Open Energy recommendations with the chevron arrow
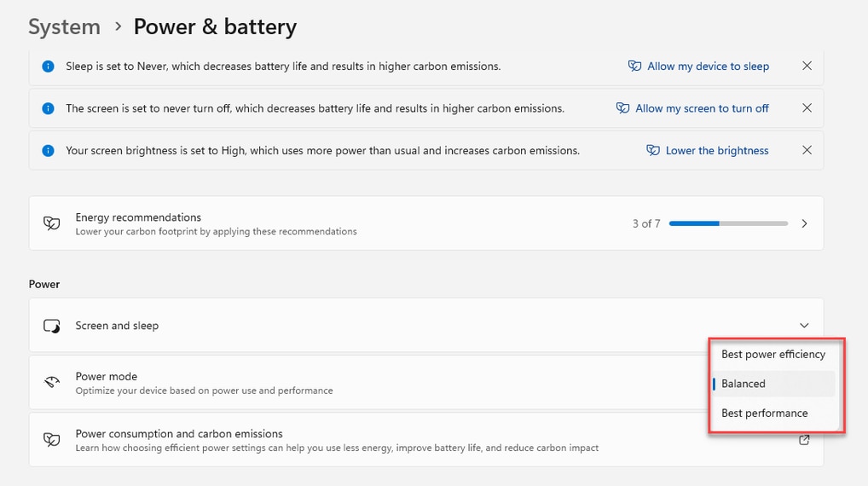Screen dimensions: 868x486 point(804,223)
